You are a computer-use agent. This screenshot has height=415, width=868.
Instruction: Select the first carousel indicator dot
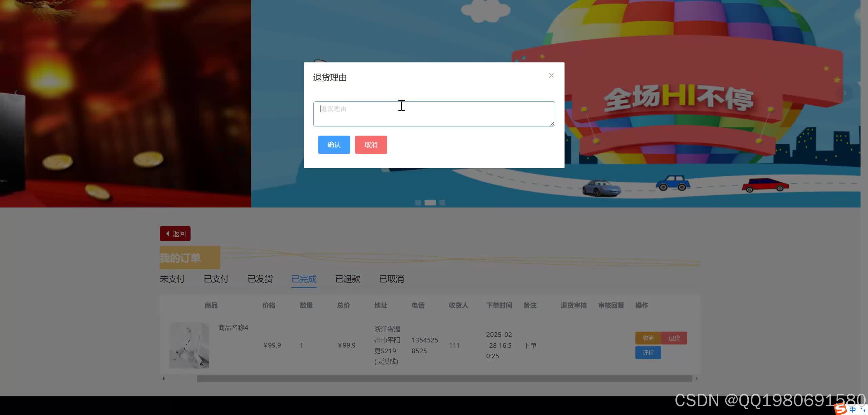click(418, 202)
